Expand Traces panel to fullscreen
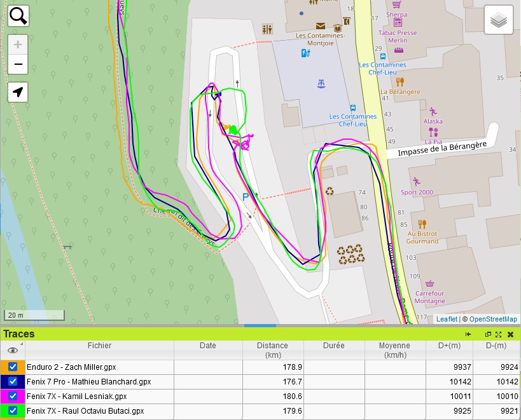521x420 pixels. [x=499, y=334]
